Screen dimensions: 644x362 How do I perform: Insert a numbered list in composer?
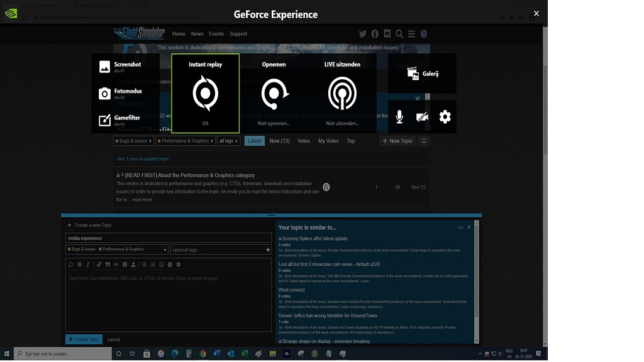[153, 265]
